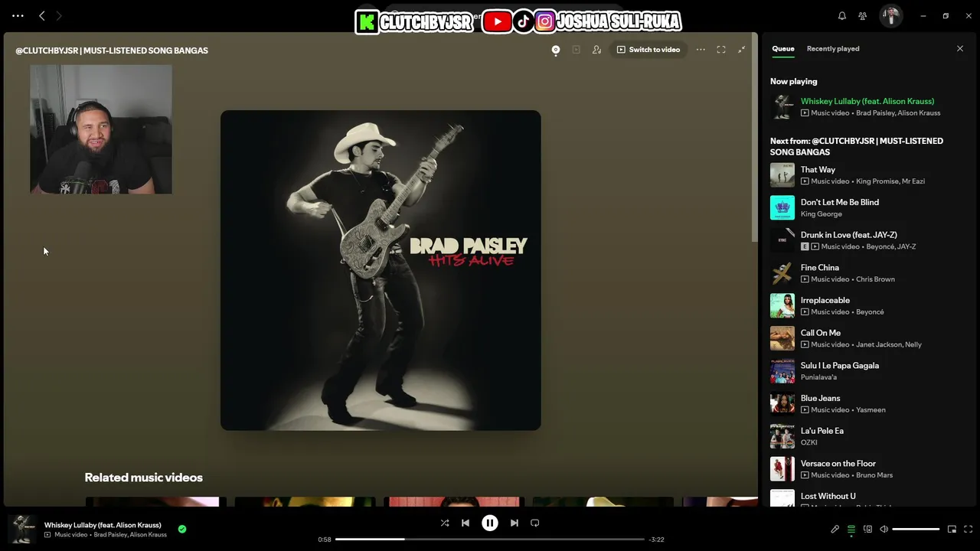Close the queue panel
Image resolution: width=980 pixels, height=551 pixels.
pos(960,49)
